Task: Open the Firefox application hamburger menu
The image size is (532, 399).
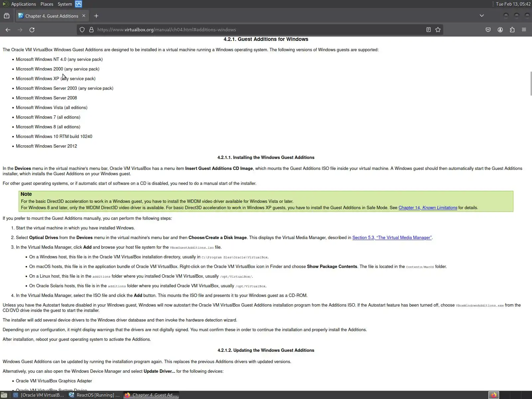Action: (524, 30)
